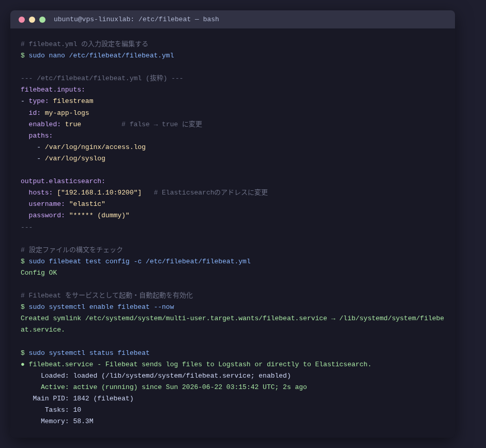The image size is (486, 448).
Task: Click the comment 'Filebeat をサービスとして起動・自動起動を有効化'
Action: point(111,295)
